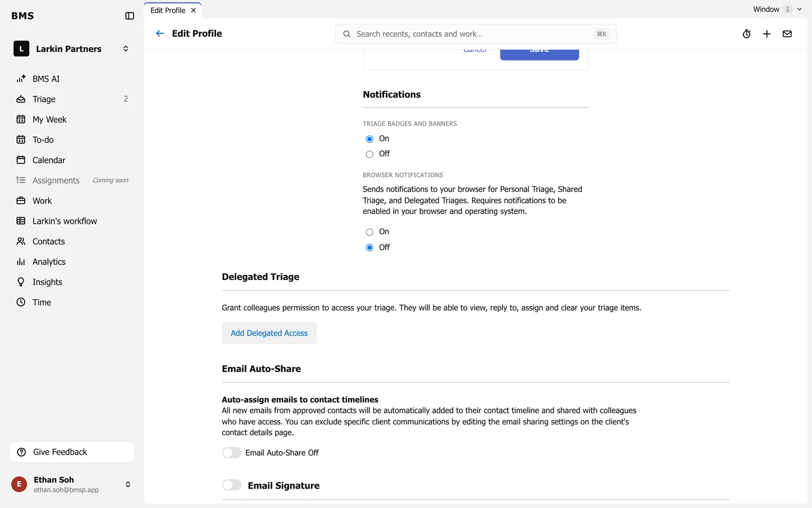Toggle the sidebar collapse icon
Screen dimensions: 812x508
click(130, 16)
